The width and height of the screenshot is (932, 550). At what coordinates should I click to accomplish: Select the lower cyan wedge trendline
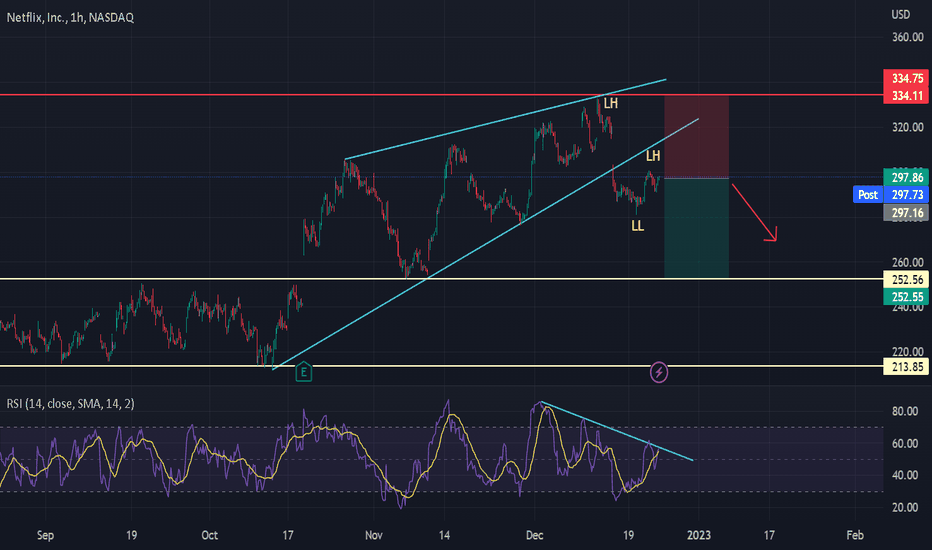click(x=485, y=244)
